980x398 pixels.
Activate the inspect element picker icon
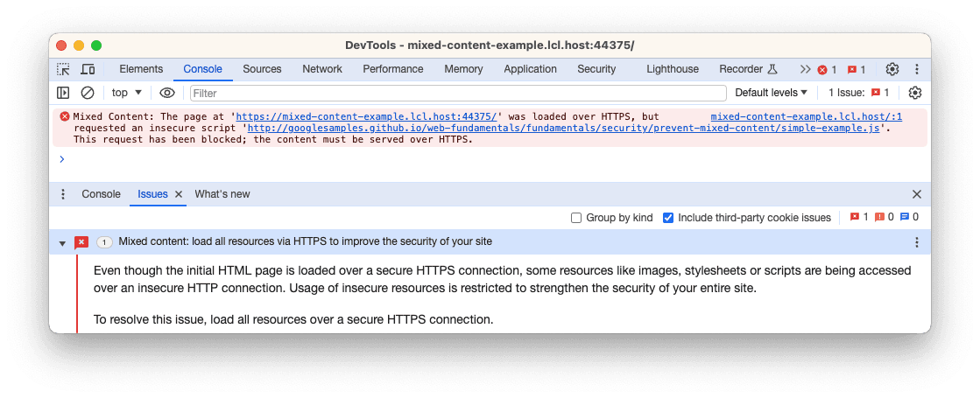coord(64,69)
